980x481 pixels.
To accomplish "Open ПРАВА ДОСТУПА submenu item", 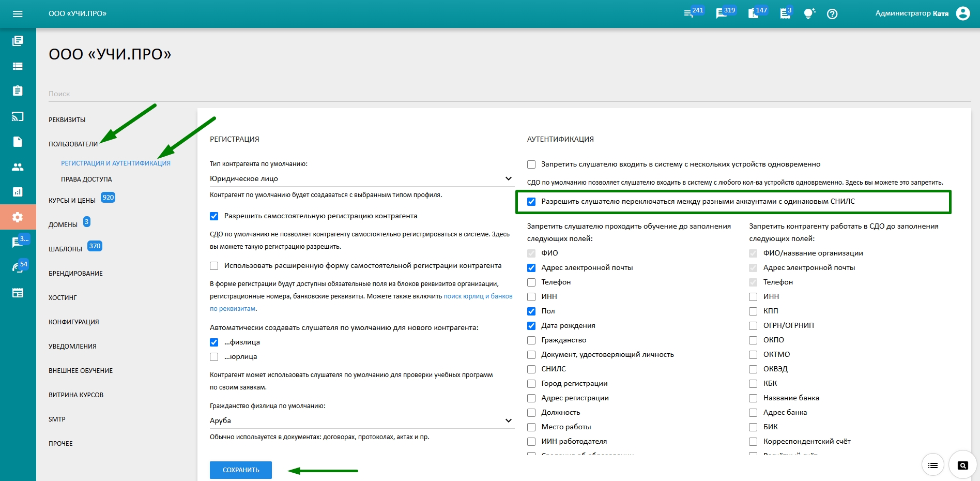I will tap(86, 179).
